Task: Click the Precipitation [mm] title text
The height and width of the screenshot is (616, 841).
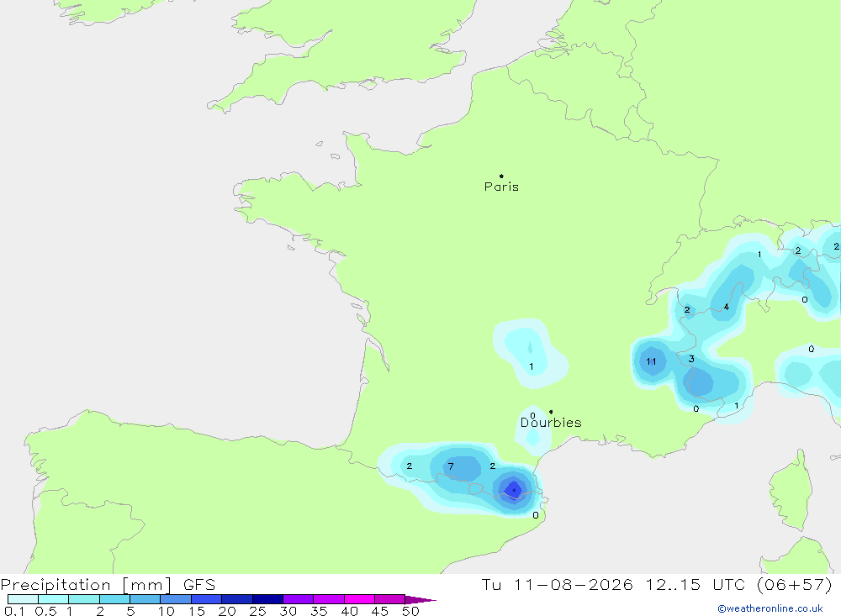Action: 86,585
